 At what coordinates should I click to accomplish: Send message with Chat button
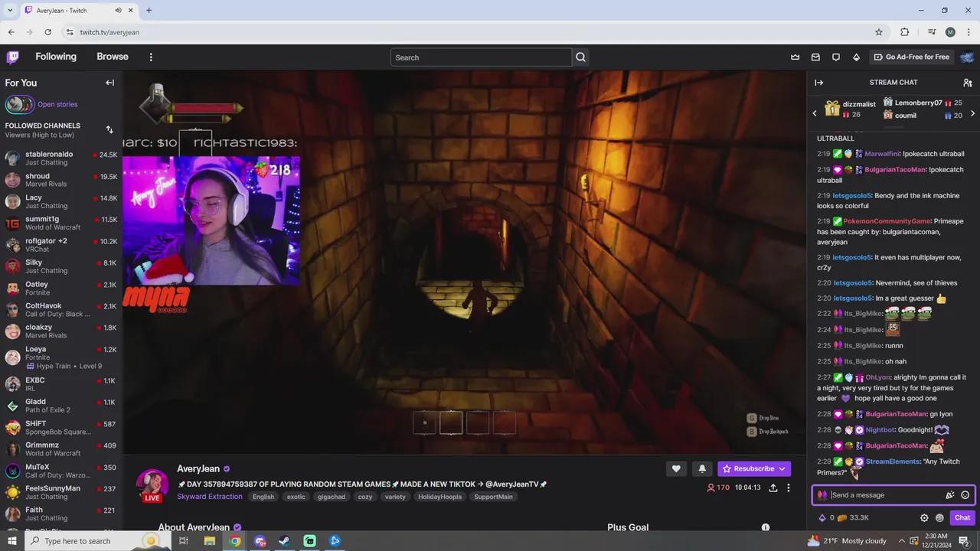point(962,518)
